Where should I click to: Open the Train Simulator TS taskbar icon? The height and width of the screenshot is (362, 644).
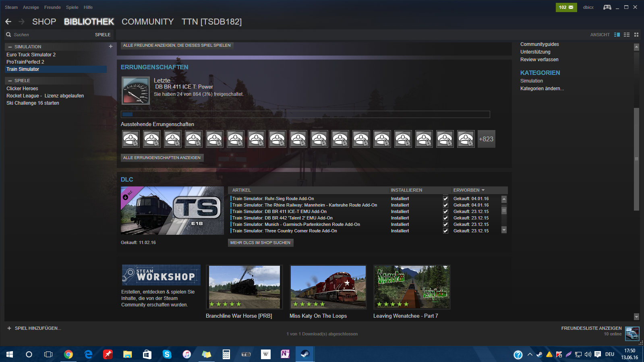tap(246, 354)
